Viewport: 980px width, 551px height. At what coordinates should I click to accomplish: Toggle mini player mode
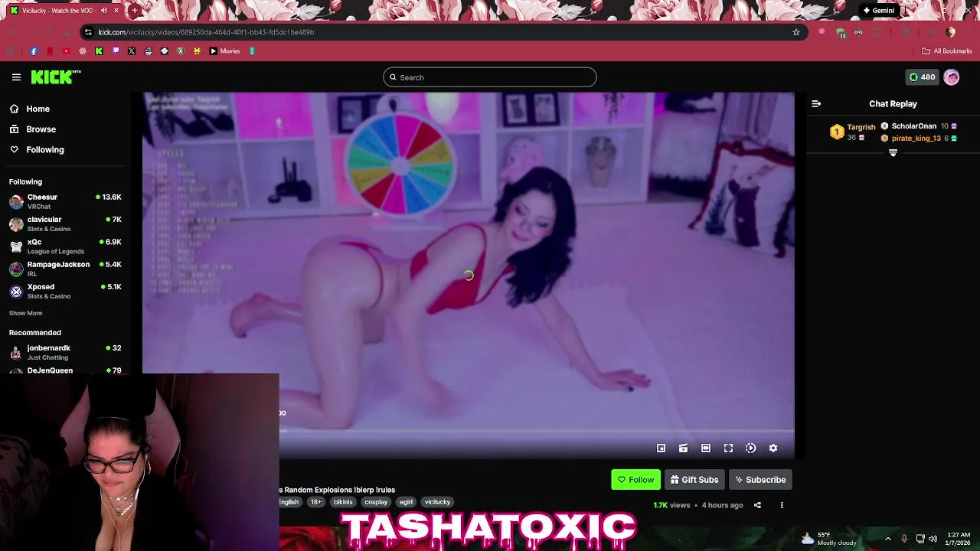tap(661, 448)
